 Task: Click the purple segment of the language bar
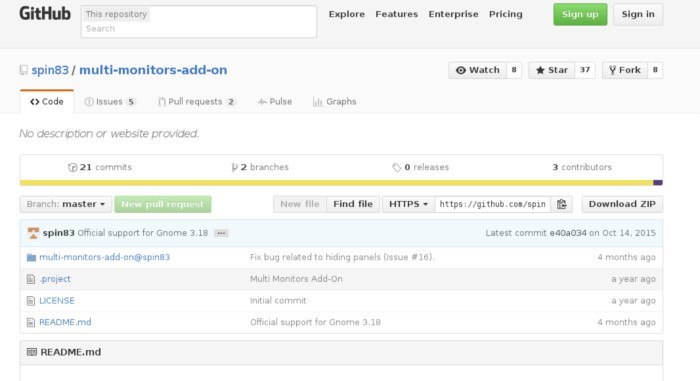point(658,183)
